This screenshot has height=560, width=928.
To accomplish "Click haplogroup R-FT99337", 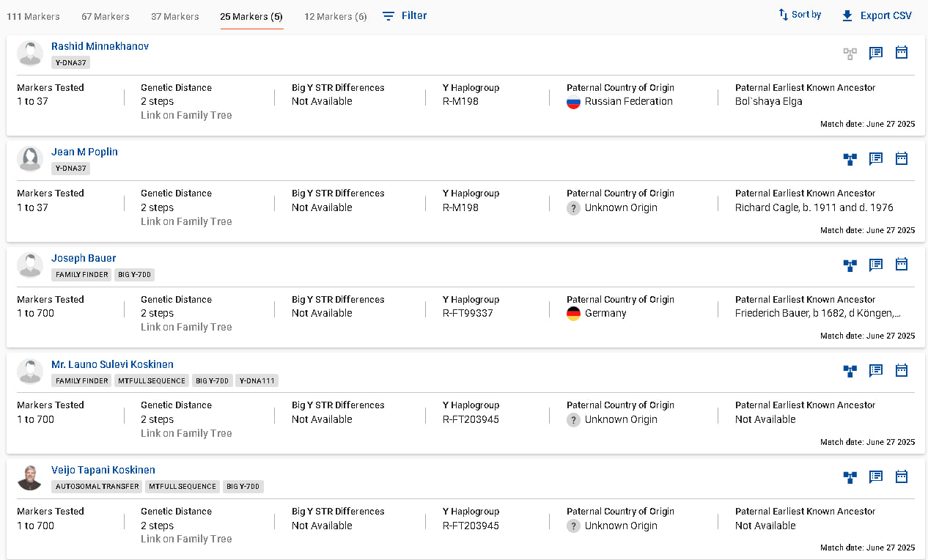I will pyautogui.click(x=468, y=313).
